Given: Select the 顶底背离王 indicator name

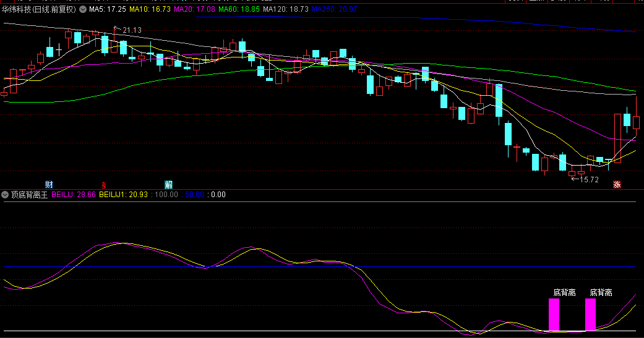Looking at the screenshot, I should pyautogui.click(x=29, y=195).
